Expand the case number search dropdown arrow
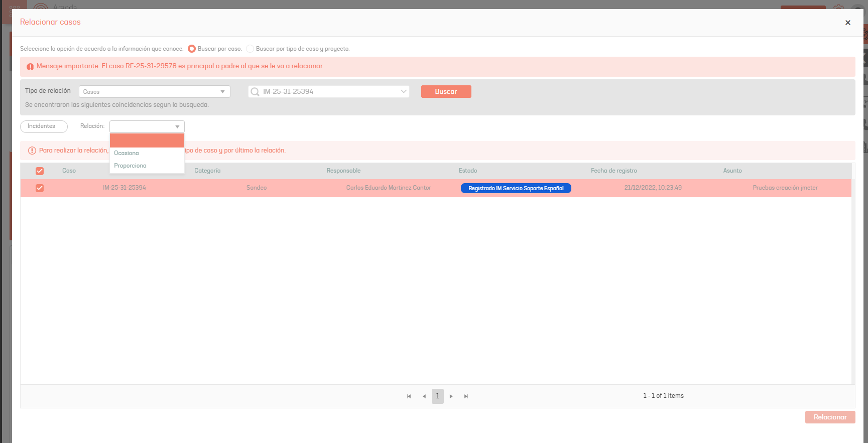 403,91
